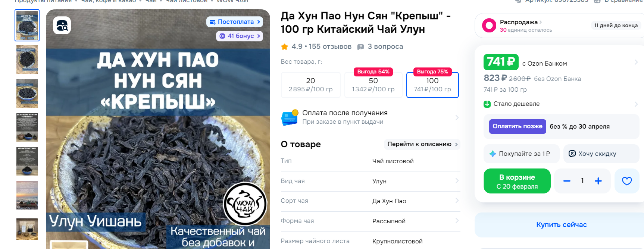The height and width of the screenshot is (249, 644).
Task: Select the second product thumbnail image
Action: (27, 60)
